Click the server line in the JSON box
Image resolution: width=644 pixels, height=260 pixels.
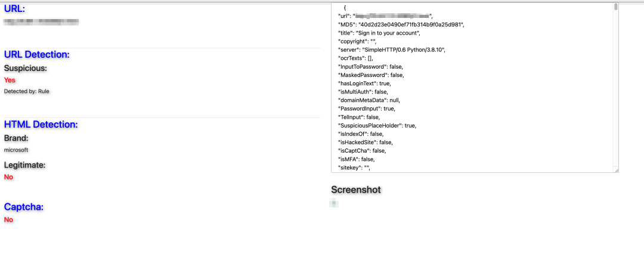click(391, 49)
